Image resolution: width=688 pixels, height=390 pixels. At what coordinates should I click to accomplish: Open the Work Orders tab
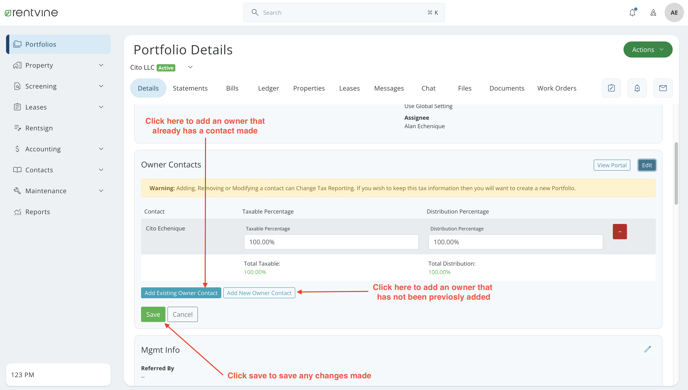(x=557, y=88)
